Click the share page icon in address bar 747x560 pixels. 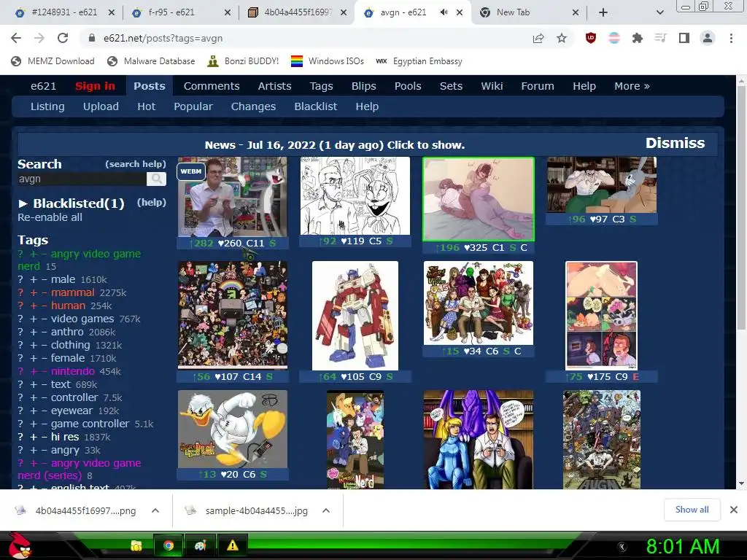(x=538, y=38)
